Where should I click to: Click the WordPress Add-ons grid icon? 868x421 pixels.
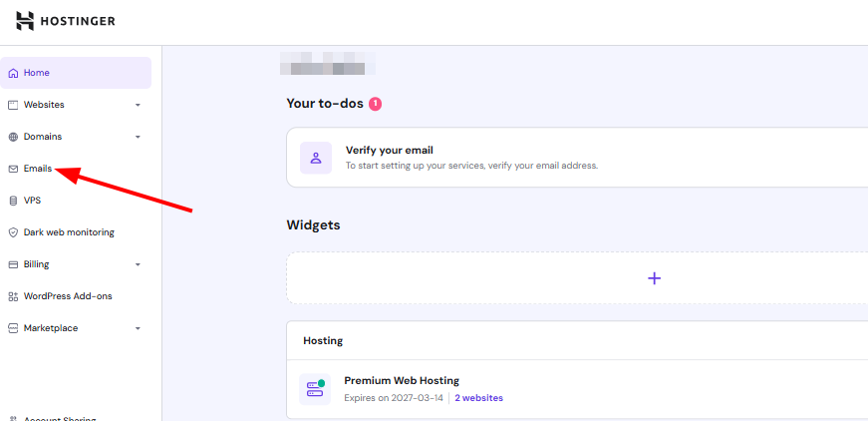click(13, 296)
